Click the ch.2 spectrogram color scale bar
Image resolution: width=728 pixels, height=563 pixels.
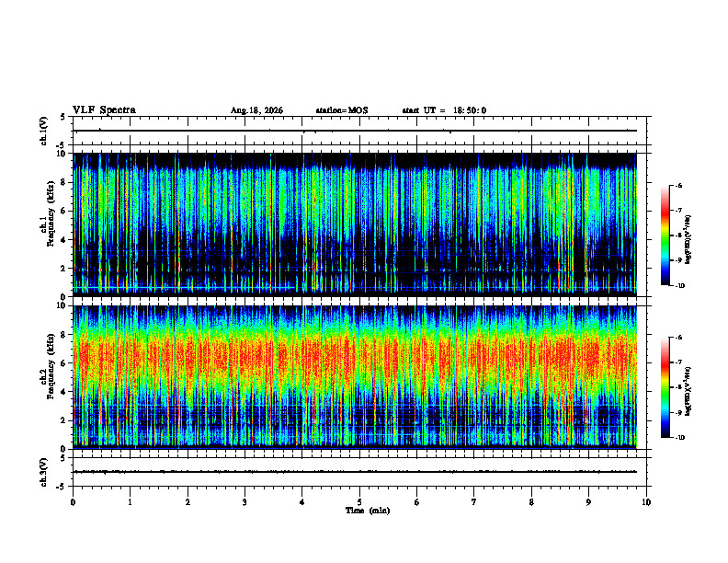pyautogui.click(x=665, y=387)
